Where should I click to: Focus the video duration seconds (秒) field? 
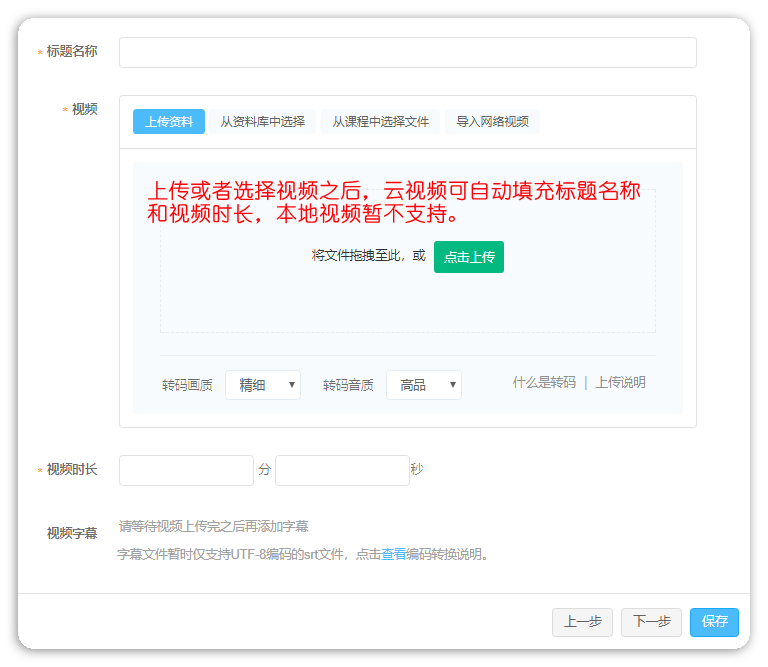click(x=342, y=470)
